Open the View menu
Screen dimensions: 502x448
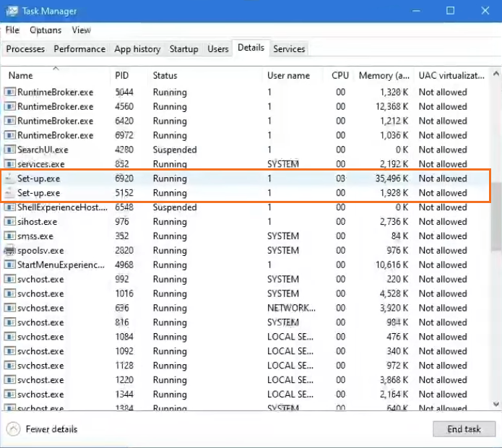tap(82, 30)
